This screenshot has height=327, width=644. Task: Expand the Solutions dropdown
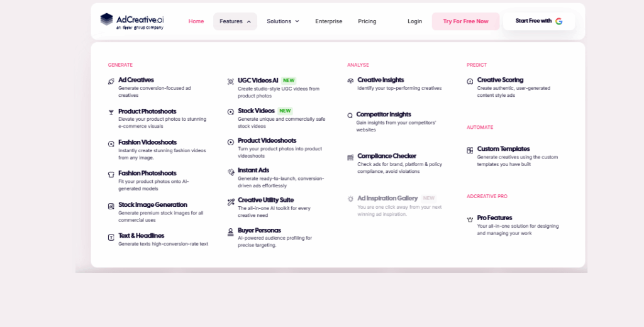(283, 21)
